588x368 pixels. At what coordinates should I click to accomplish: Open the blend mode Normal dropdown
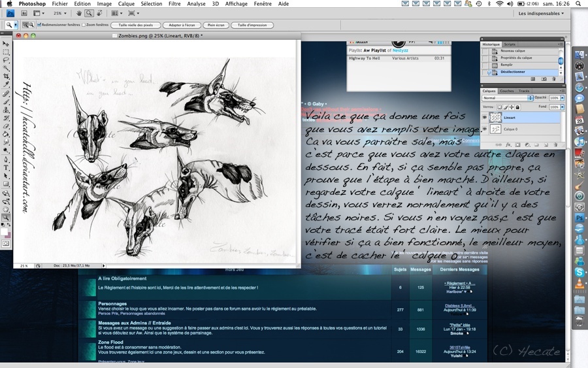tap(508, 98)
